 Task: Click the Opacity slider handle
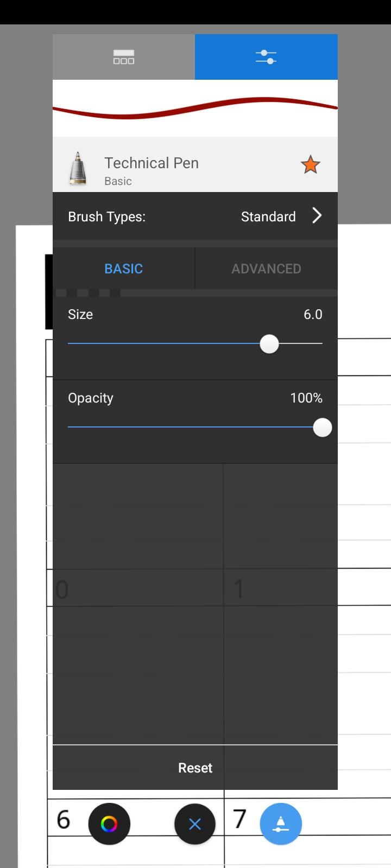click(x=323, y=427)
